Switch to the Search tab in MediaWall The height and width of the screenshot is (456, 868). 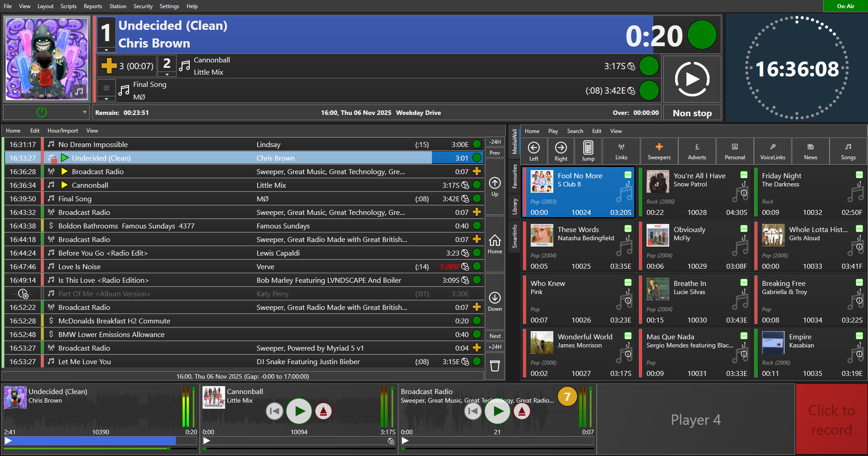(x=575, y=131)
